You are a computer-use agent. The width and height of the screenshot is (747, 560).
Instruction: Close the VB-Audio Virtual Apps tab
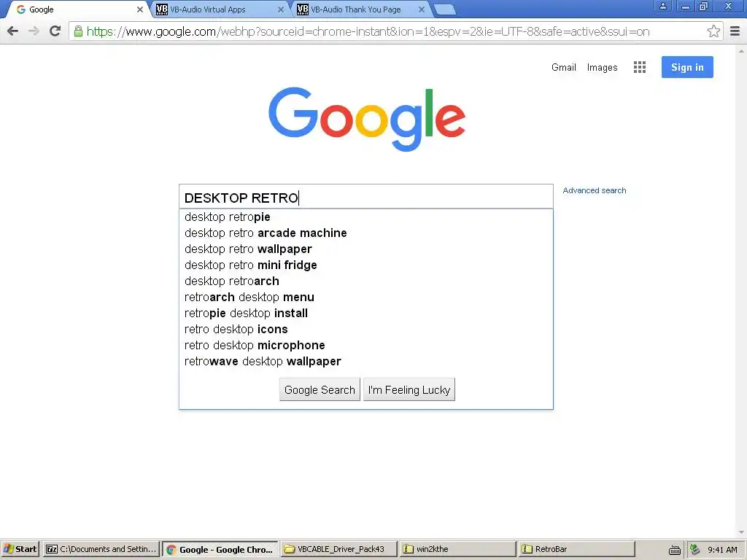(x=281, y=9)
